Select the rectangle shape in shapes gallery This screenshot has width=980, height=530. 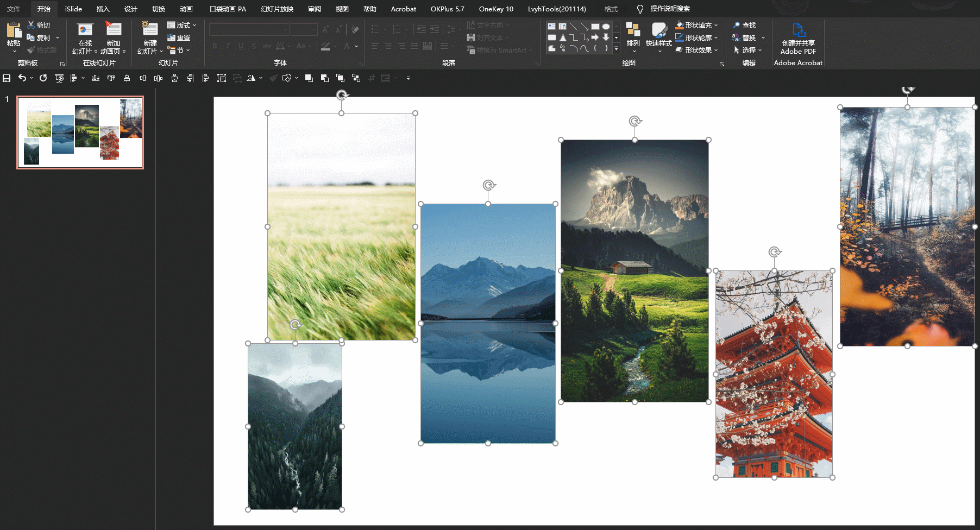595,27
